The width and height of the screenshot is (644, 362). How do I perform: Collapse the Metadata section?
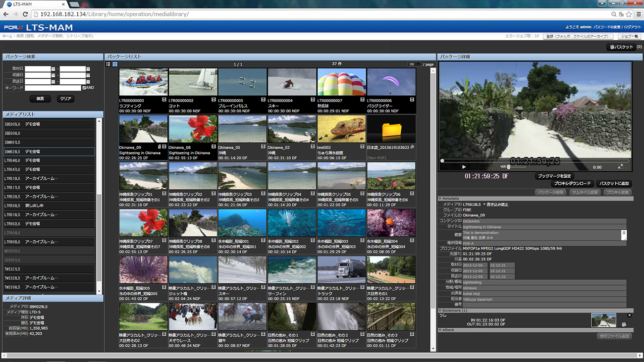(440, 199)
